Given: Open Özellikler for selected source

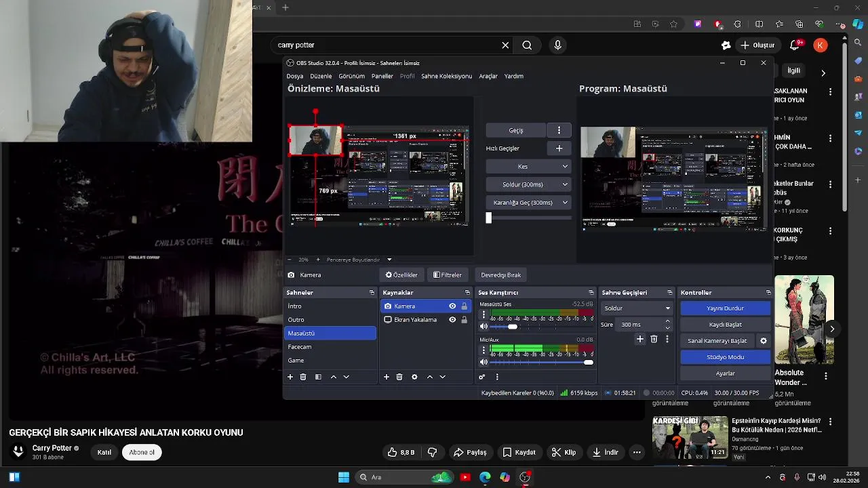Looking at the screenshot, I should click(401, 275).
